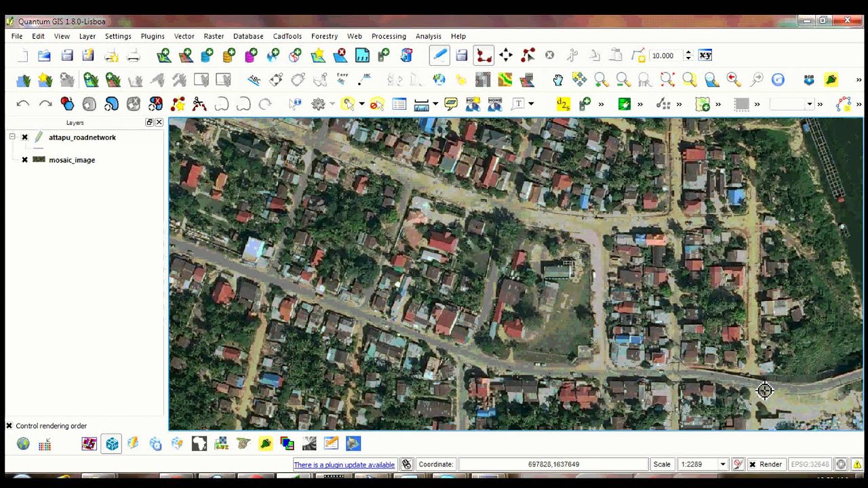Viewport: 868px width, 488px height.
Task: Toggle visibility of attapu_roadnetwork layer
Action: tap(25, 138)
